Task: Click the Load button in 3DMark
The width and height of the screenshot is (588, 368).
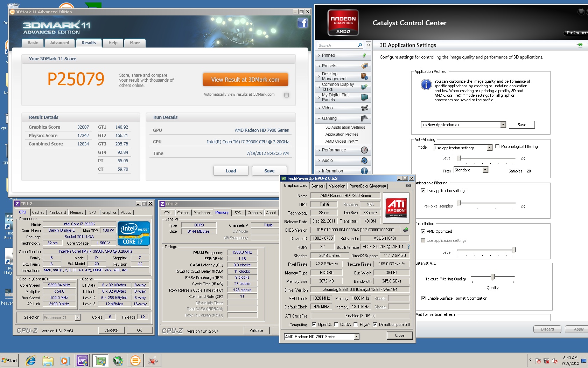Action: click(x=231, y=171)
